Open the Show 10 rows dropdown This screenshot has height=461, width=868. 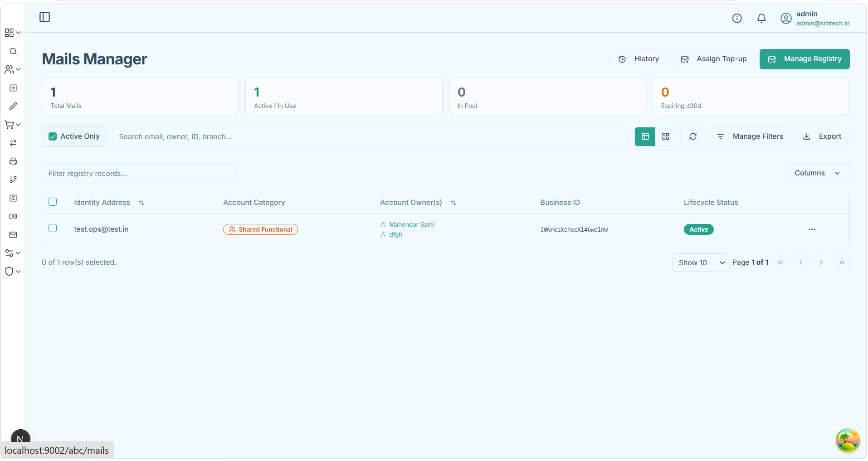point(700,263)
